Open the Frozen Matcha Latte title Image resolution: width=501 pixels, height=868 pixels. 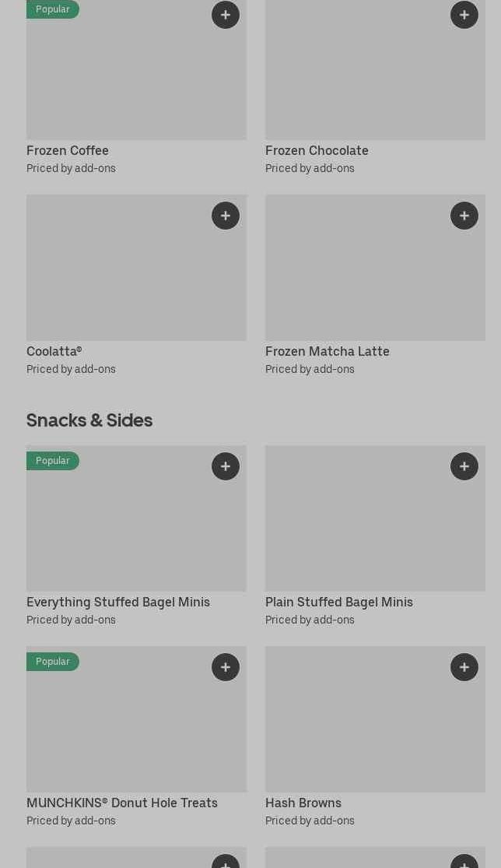[327, 351]
